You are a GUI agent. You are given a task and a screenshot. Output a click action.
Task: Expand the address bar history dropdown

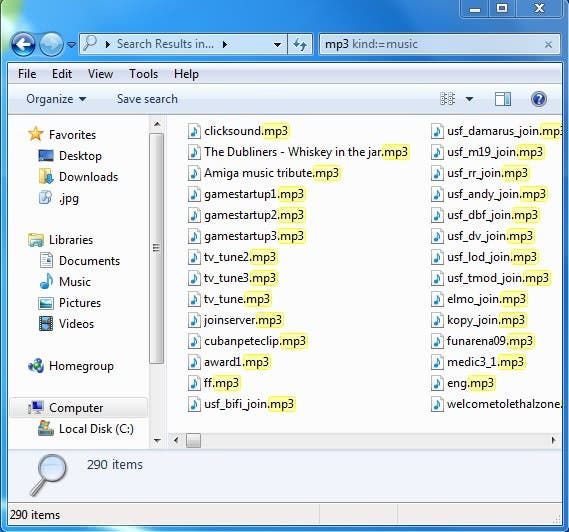point(277,45)
